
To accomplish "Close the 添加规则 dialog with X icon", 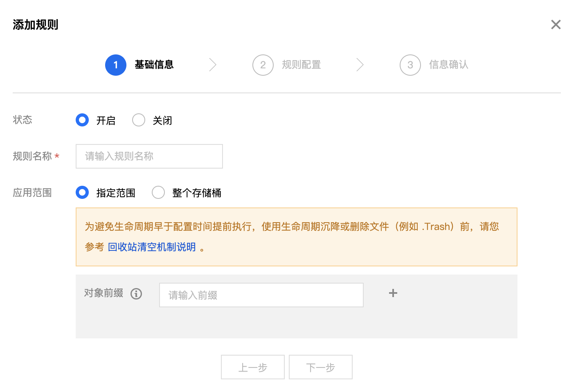I will [556, 25].
